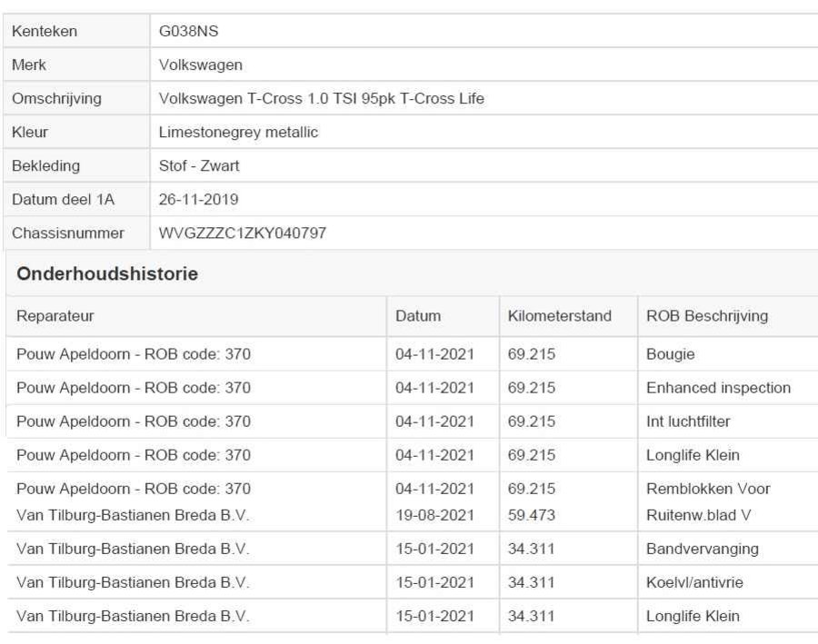This screenshot has height=644, width=818.
Task: Click chassis number WVGZZZC1ZKY040797
Action: [x=242, y=233]
